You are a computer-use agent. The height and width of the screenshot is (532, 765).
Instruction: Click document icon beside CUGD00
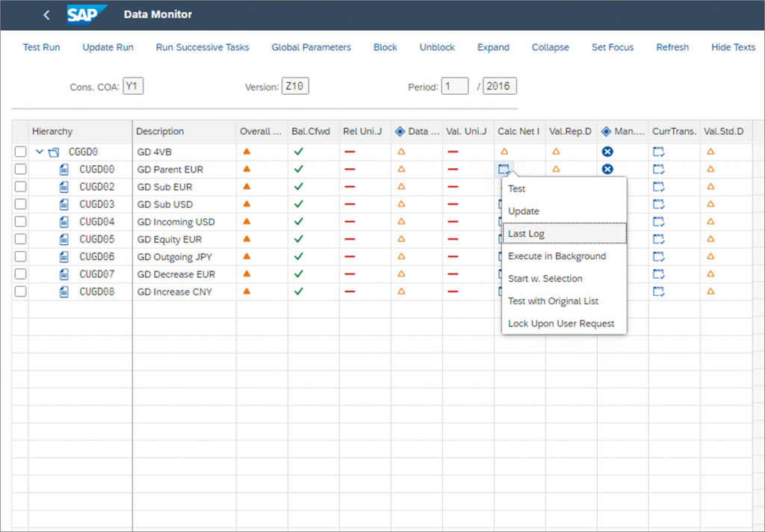click(64, 170)
